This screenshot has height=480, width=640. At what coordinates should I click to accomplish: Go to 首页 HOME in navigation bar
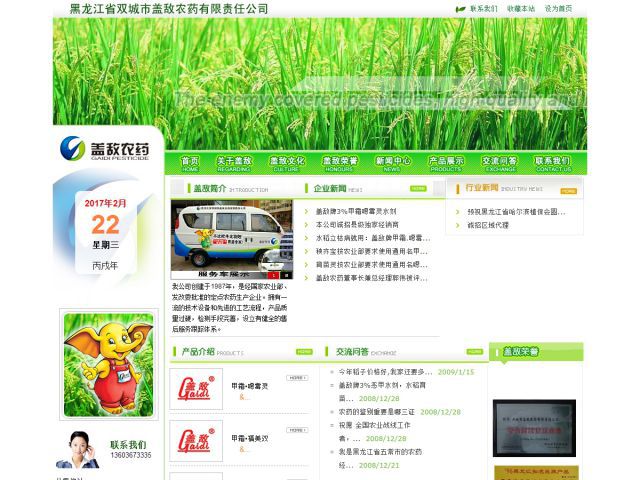coord(190,163)
